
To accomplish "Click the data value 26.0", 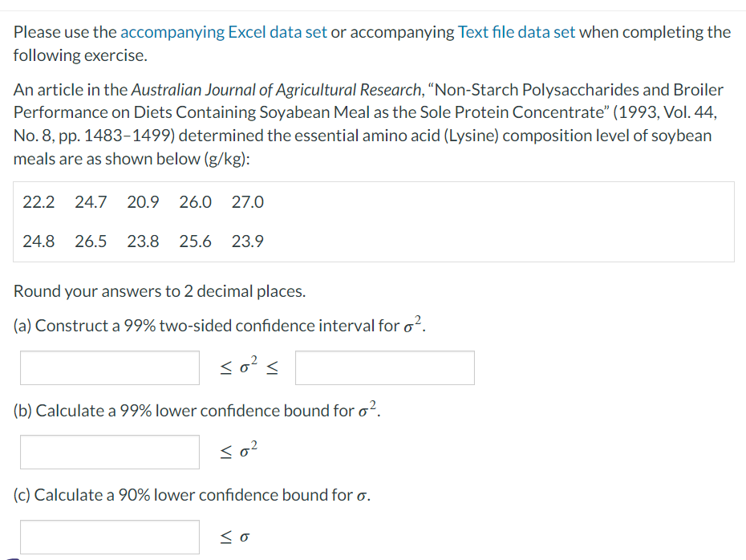I will [x=195, y=202].
